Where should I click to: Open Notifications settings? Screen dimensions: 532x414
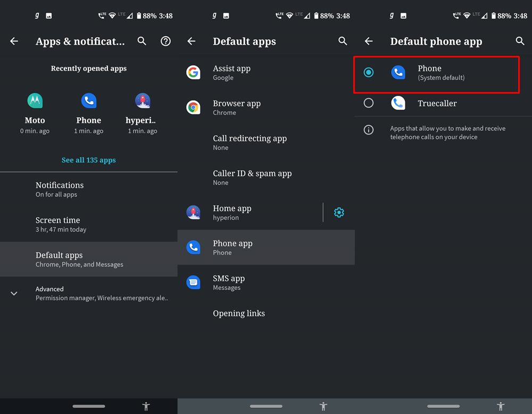coord(88,189)
